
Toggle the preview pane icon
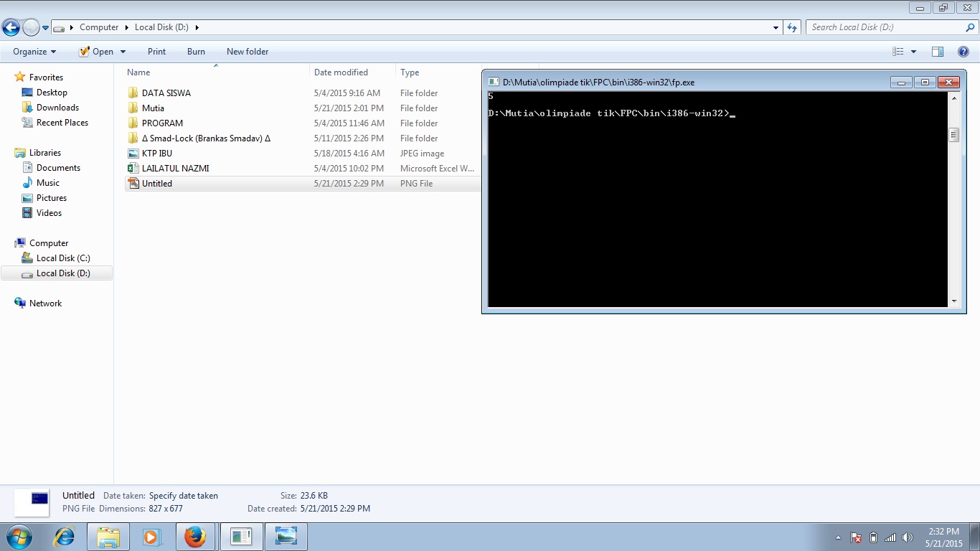(937, 52)
